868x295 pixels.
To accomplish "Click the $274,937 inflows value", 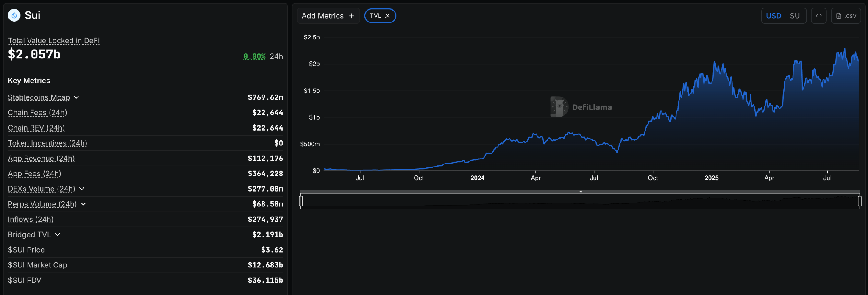I will (x=265, y=219).
